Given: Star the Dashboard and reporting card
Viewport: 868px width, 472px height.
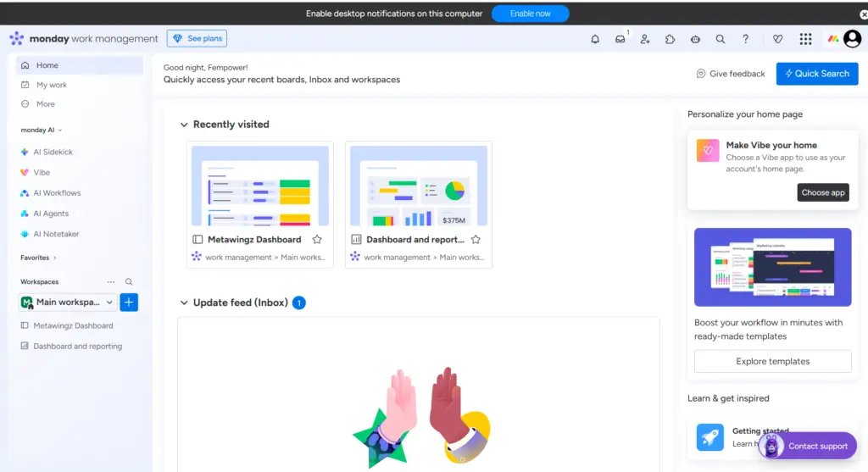Looking at the screenshot, I should pyautogui.click(x=476, y=240).
